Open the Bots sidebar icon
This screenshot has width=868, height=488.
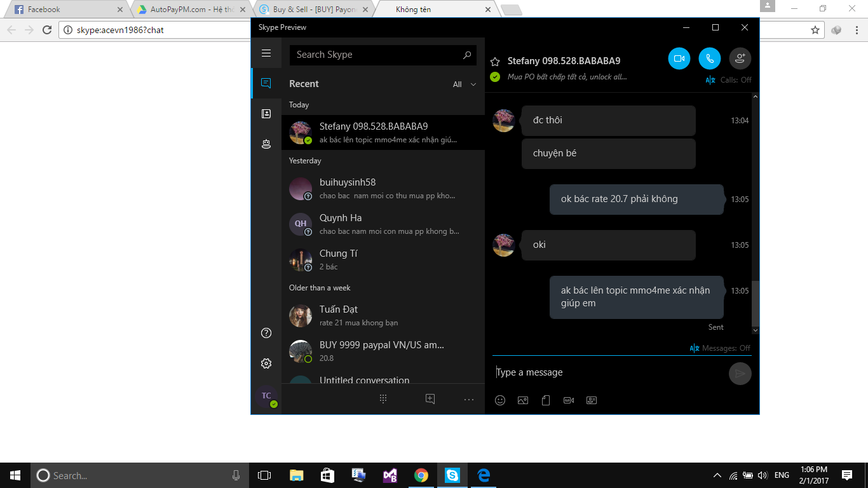point(266,144)
